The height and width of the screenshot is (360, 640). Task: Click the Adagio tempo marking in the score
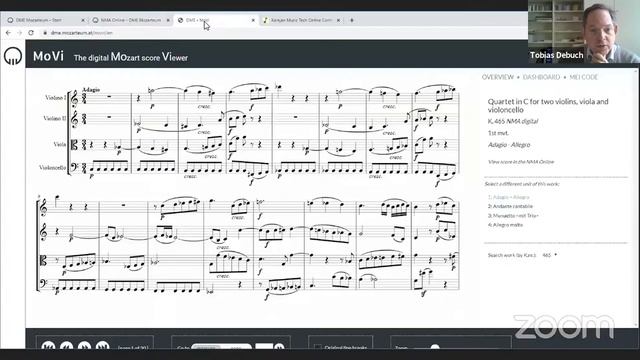[91, 90]
